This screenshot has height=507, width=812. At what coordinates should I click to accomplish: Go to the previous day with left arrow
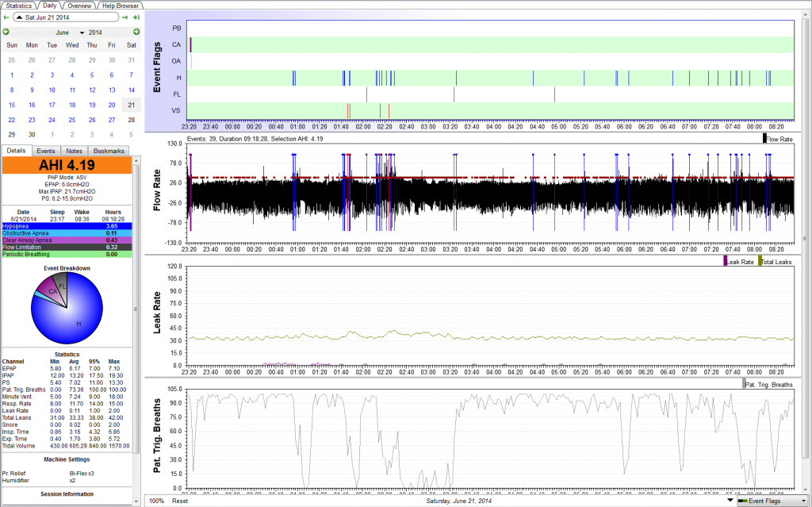click(6, 17)
